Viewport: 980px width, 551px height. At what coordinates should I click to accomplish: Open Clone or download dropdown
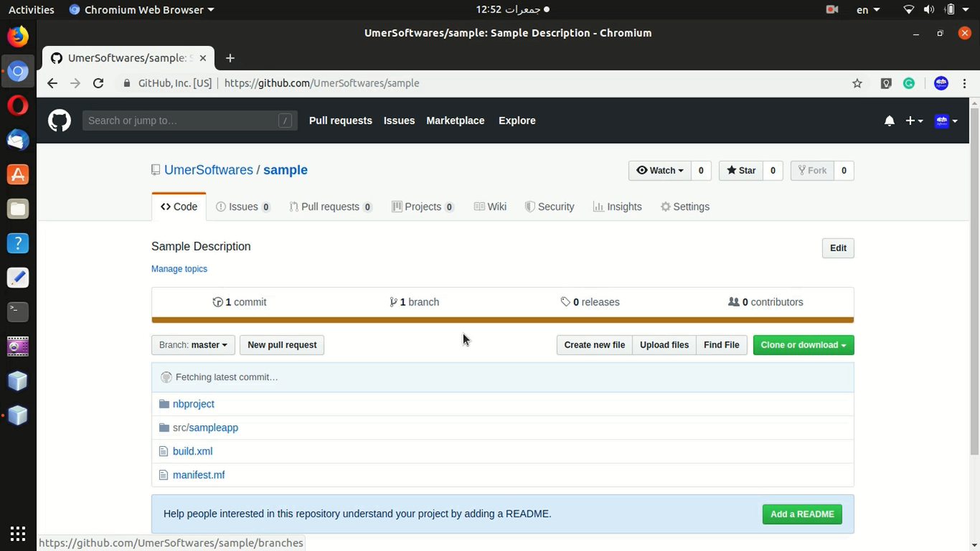point(804,345)
